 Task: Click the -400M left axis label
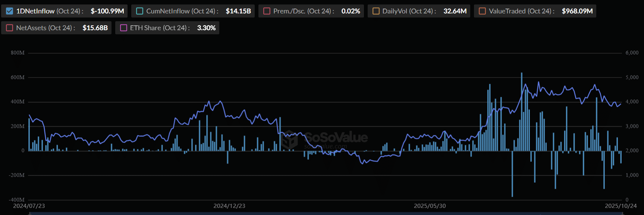click(x=16, y=200)
